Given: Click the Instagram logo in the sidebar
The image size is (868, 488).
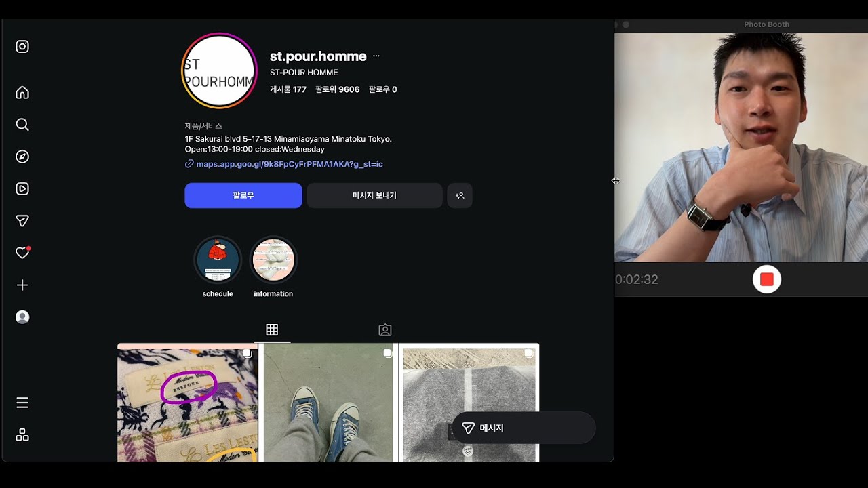Looking at the screenshot, I should coord(22,47).
